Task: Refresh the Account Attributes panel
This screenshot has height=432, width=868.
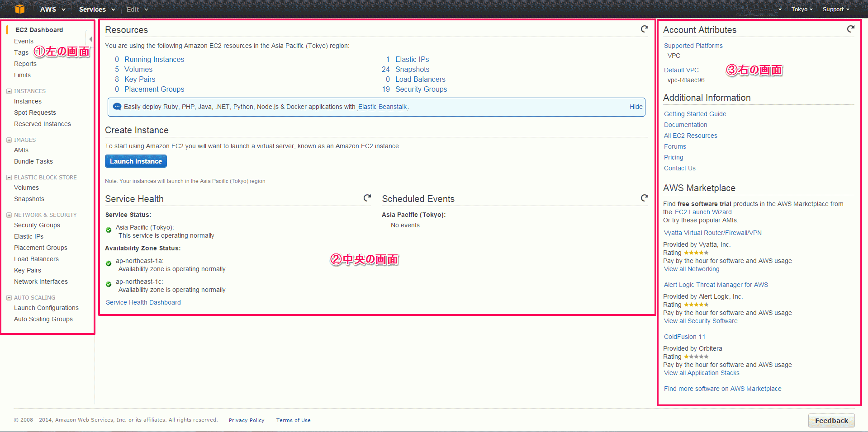Action: (x=851, y=29)
